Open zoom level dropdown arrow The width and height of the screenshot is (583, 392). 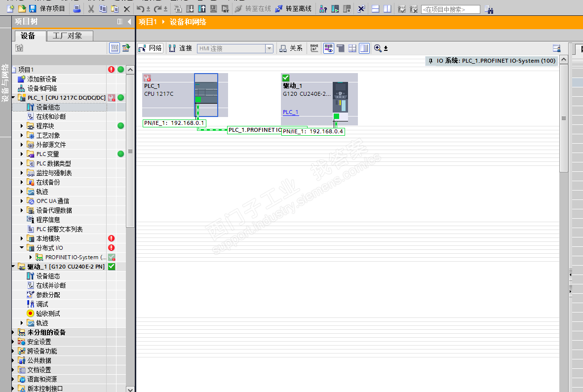[386, 48]
